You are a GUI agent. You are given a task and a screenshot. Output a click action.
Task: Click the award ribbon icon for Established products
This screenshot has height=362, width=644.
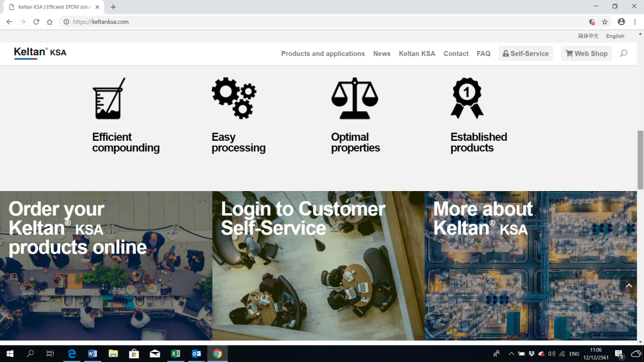coord(467,99)
